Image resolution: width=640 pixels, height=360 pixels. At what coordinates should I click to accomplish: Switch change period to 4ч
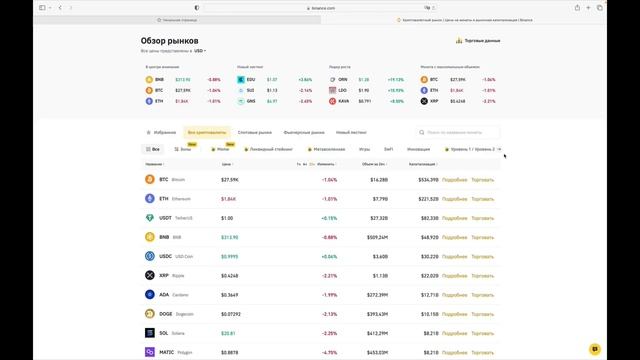coord(305,164)
